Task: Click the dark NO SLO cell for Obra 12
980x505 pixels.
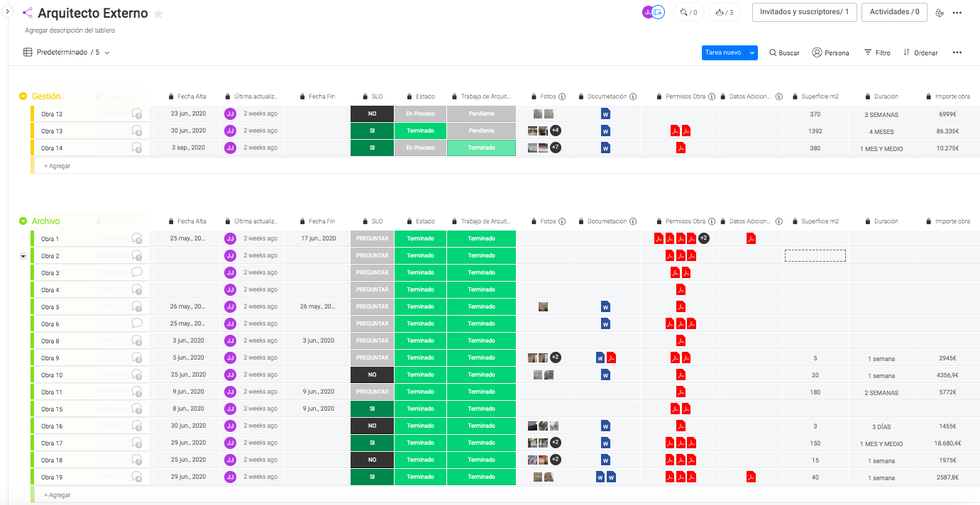Action: tap(372, 113)
